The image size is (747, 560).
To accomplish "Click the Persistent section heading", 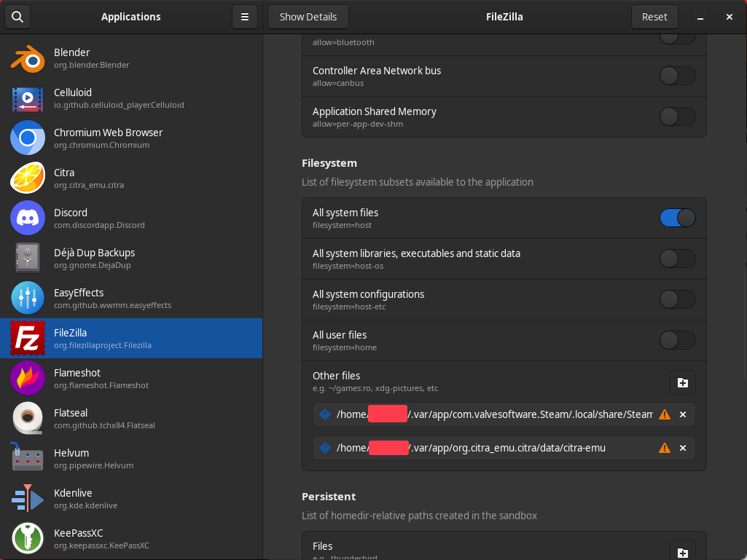I will click(x=329, y=496).
